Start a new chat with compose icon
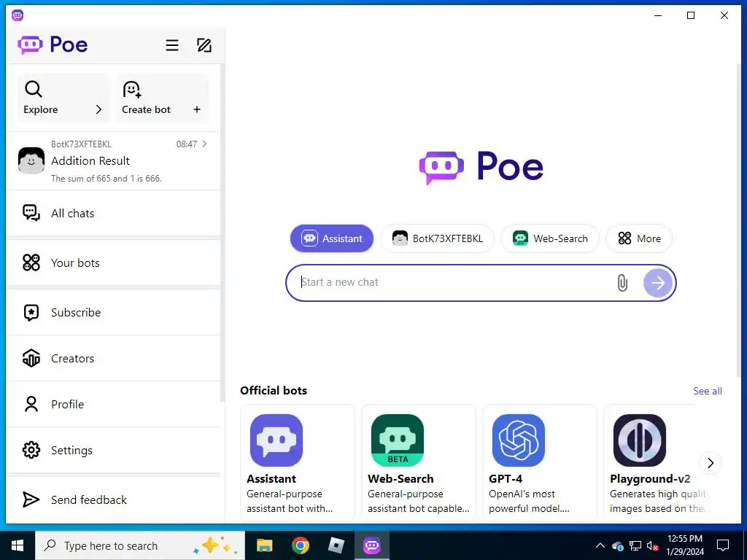 [204, 45]
